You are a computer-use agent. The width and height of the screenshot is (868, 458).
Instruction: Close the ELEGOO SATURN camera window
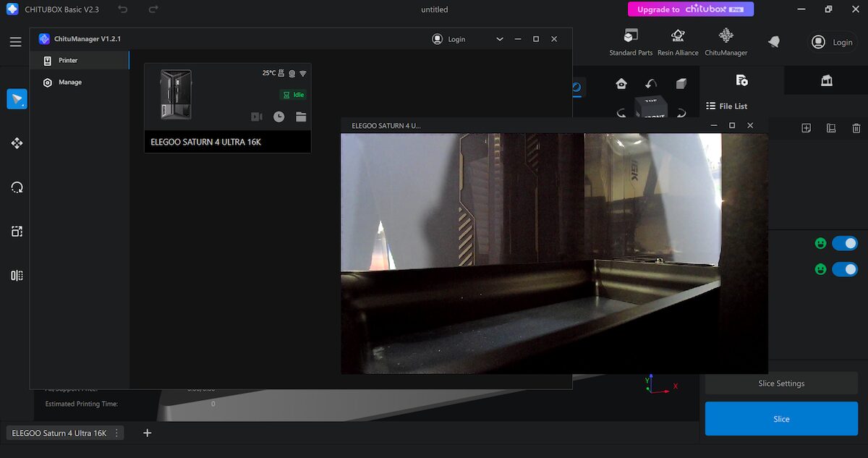pyautogui.click(x=750, y=125)
